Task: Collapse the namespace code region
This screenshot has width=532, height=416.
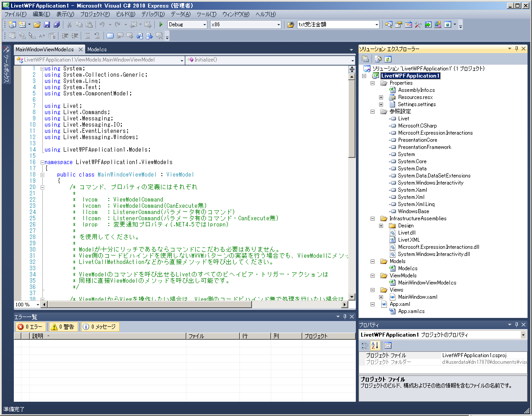Action: point(42,162)
